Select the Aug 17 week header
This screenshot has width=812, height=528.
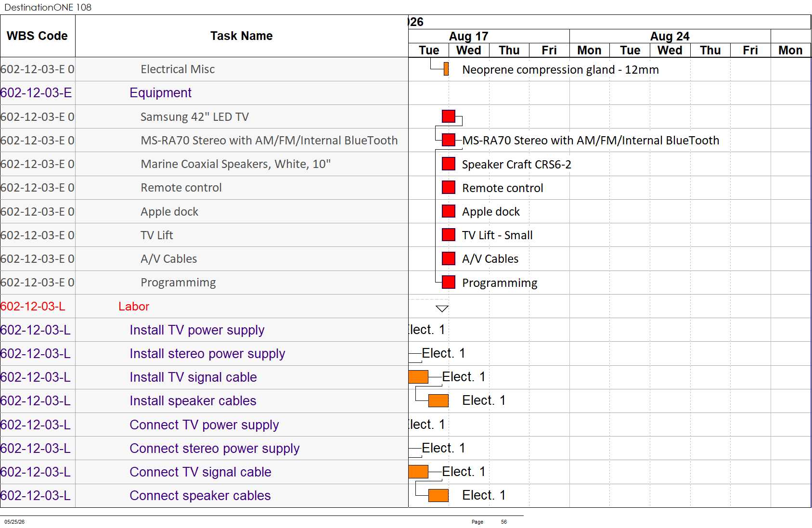pyautogui.click(x=468, y=36)
